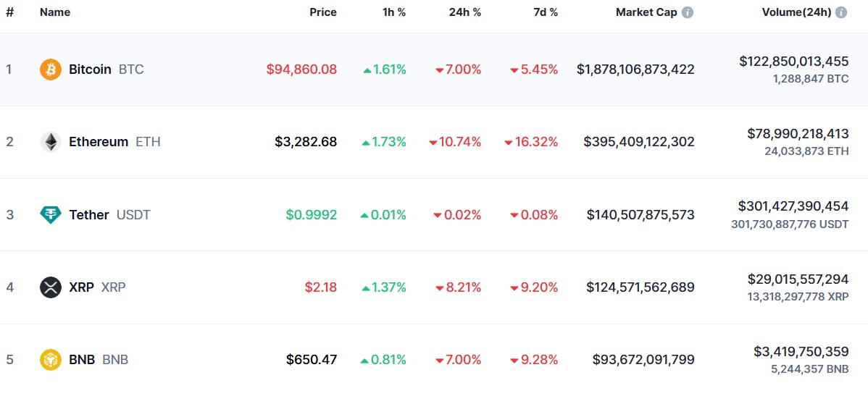Click Bitcoin's 24h volume of $122,850,013,455
Image resolution: width=868 pixels, height=396 pixels.
pyautogui.click(x=793, y=62)
